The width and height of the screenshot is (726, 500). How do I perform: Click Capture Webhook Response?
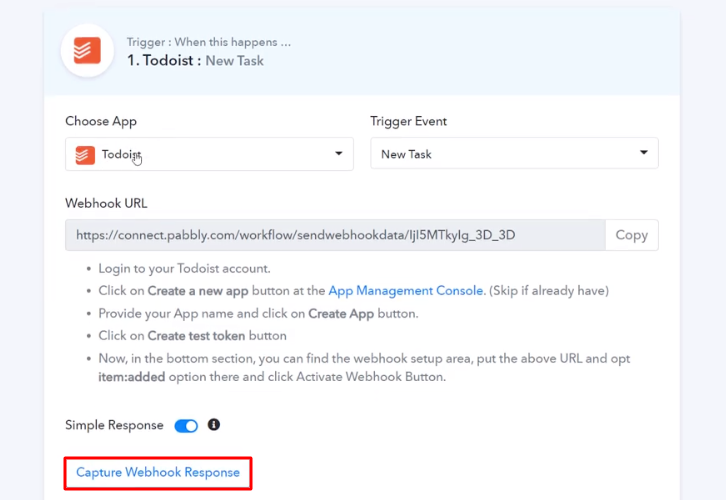point(158,472)
